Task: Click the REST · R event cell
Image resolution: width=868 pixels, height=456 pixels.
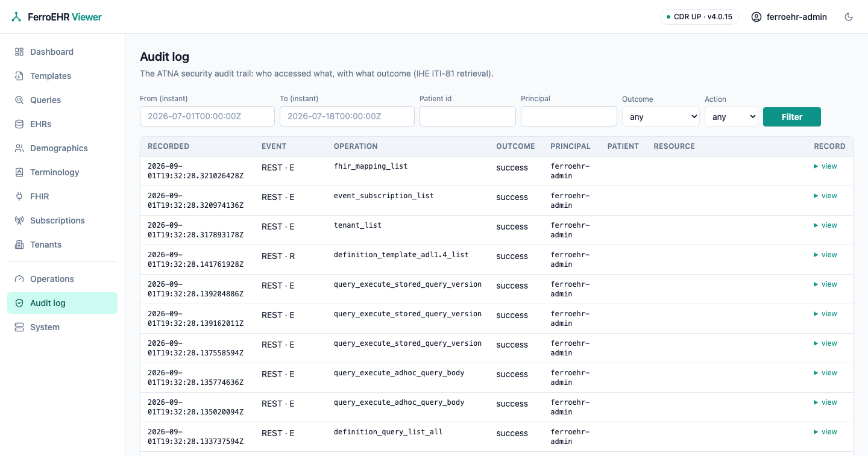Action: pos(278,256)
